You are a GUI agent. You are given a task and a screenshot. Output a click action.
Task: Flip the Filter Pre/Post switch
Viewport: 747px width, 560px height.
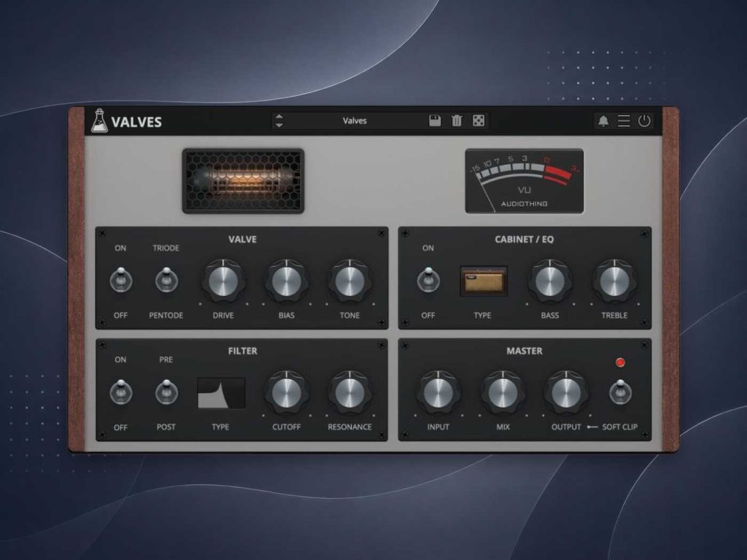[x=166, y=392]
